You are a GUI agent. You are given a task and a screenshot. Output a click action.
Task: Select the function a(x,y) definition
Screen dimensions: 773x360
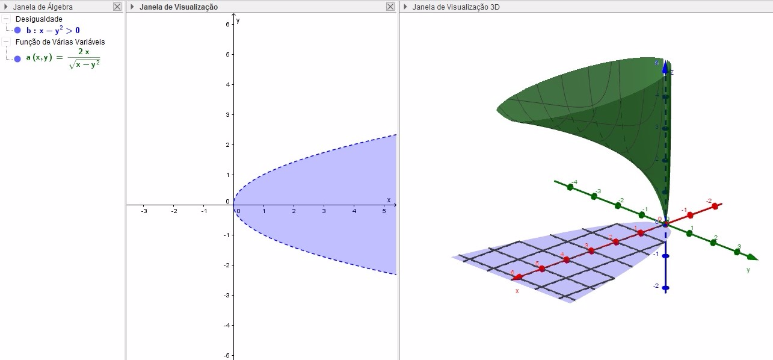[63, 58]
